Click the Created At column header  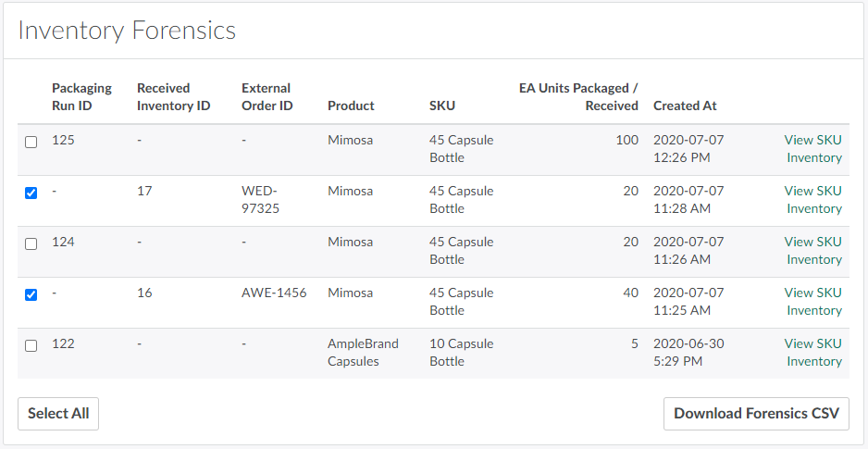(685, 106)
